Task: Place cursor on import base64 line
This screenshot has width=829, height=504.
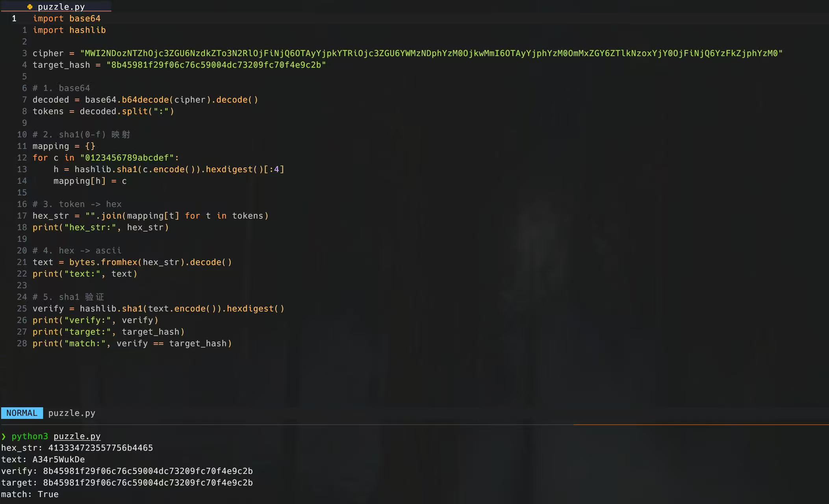Action: coord(67,19)
